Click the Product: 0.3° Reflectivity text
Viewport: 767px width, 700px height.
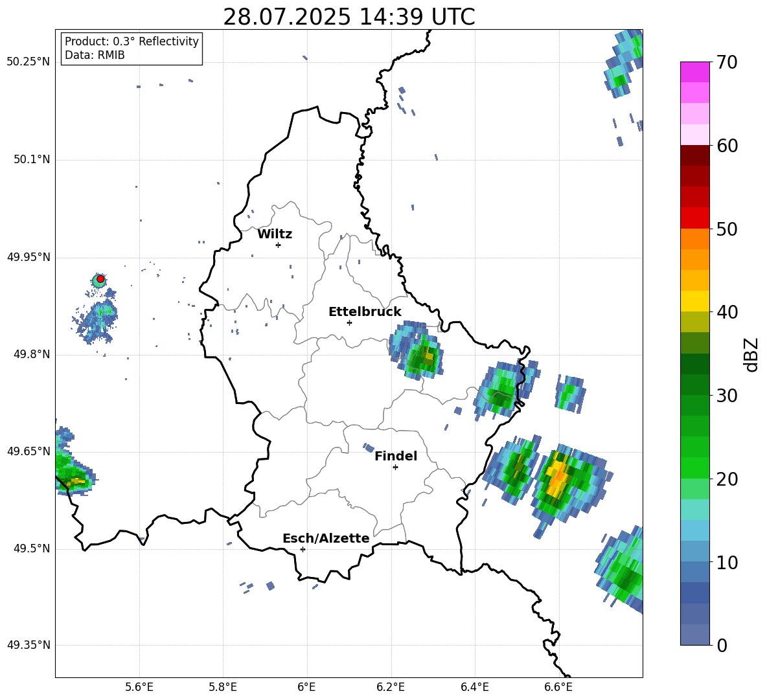point(132,41)
